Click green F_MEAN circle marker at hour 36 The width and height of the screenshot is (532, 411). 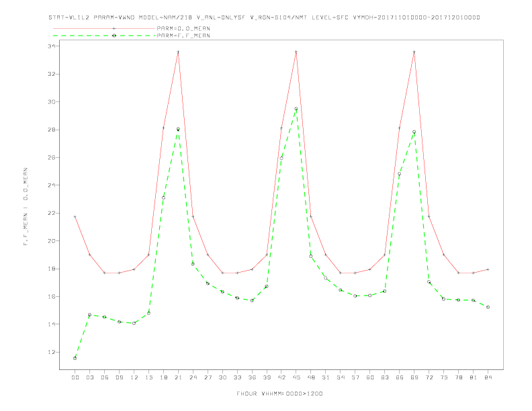[252, 300]
